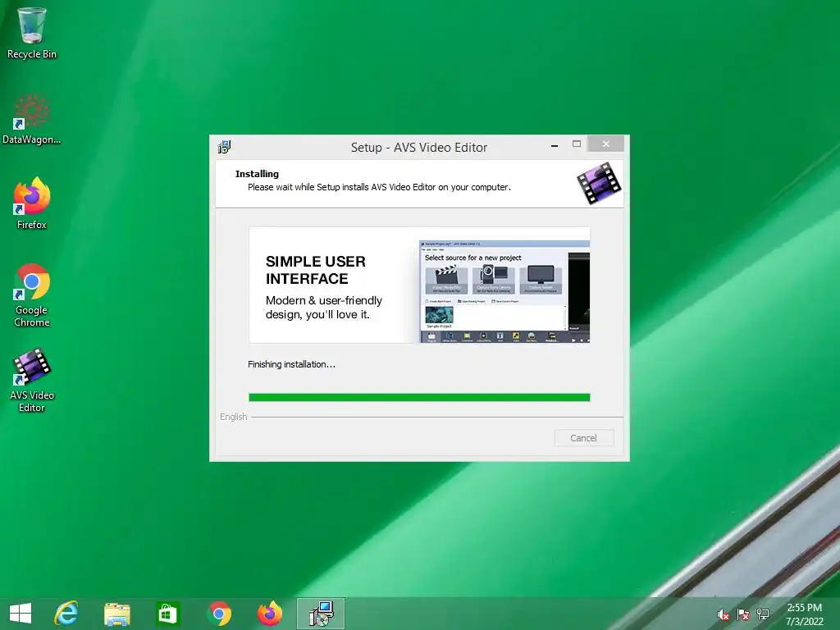The image size is (840, 630).
Task: Click the 'Finishing installation...' status text
Action: click(291, 364)
